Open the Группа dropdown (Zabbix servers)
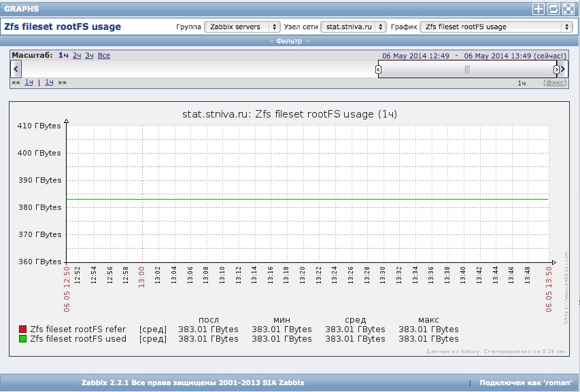Screen dimensions: 580x392 (241, 26)
